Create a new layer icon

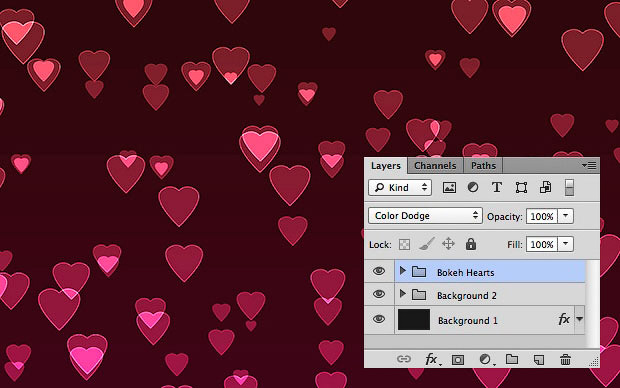tap(539, 360)
